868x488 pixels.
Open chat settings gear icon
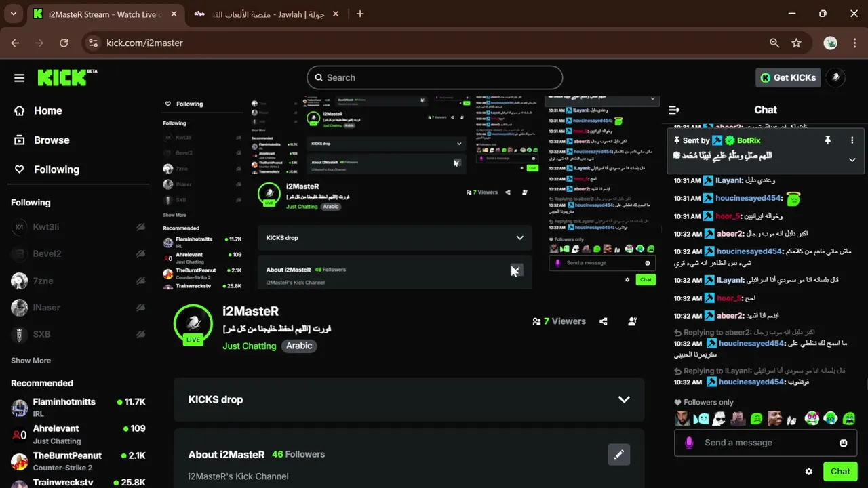pyautogui.click(x=808, y=472)
